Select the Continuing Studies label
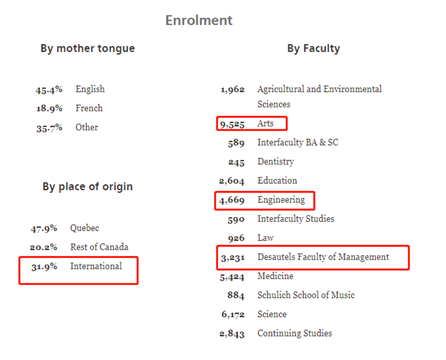 [x=295, y=333]
